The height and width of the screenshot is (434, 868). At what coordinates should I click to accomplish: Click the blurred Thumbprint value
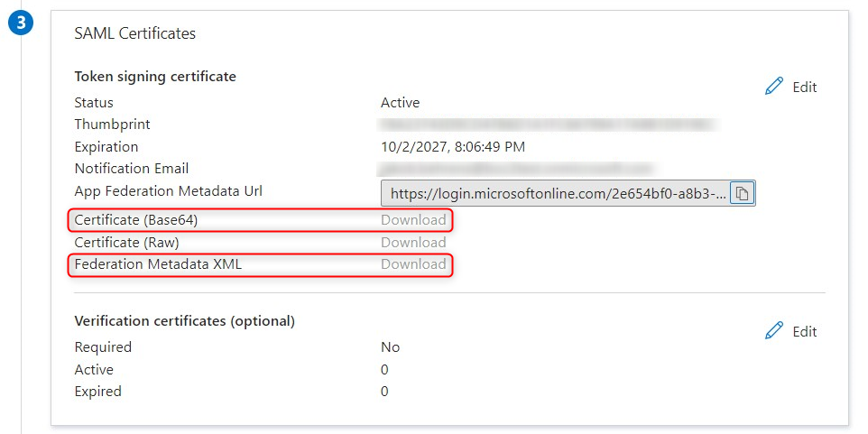pyautogui.click(x=548, y=125)
